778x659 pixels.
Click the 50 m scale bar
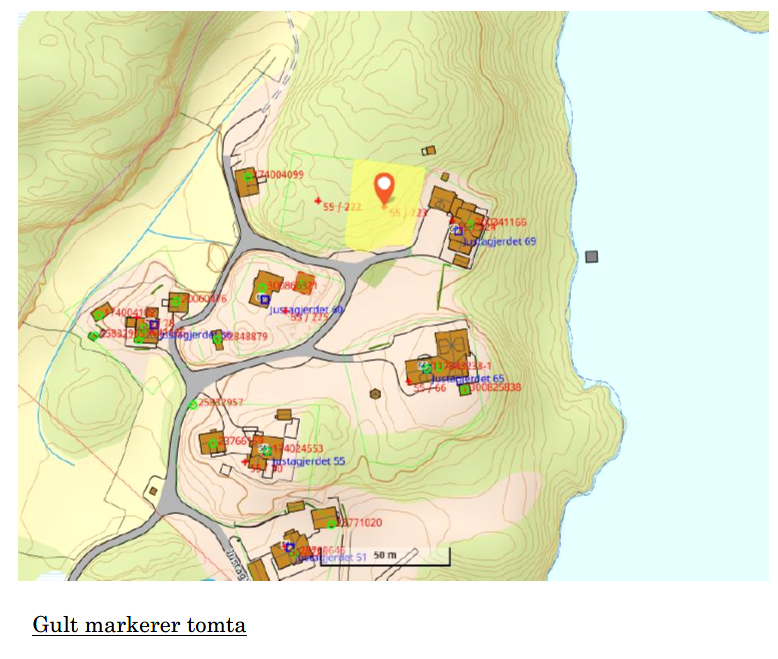click(x=385, y=557)
